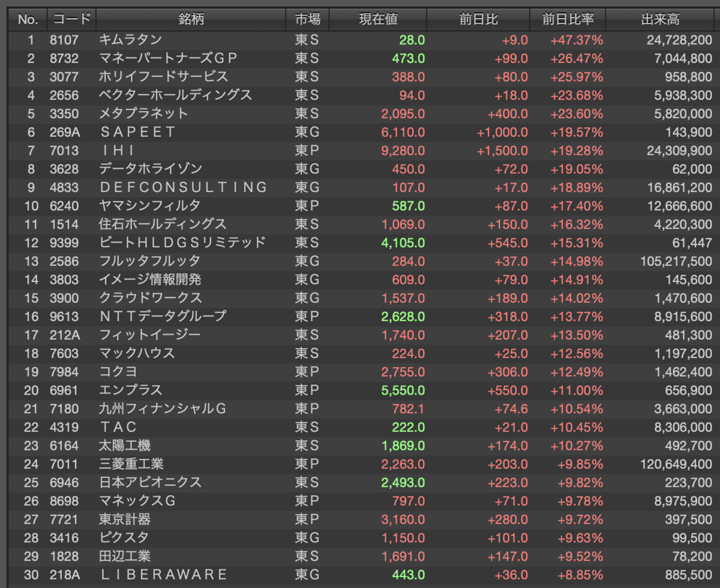Screen dimensions: 720x588
Task: Sort by the 前日比 column header
Action: point(478,19)
